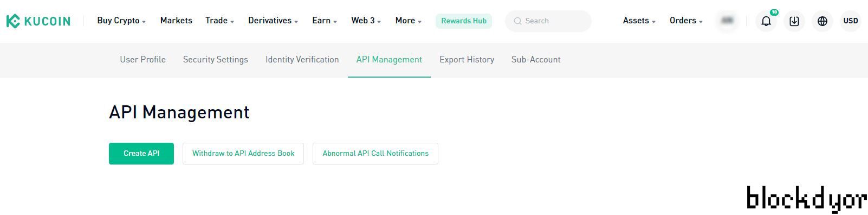Open the notifications bell icon

point(766,21)
